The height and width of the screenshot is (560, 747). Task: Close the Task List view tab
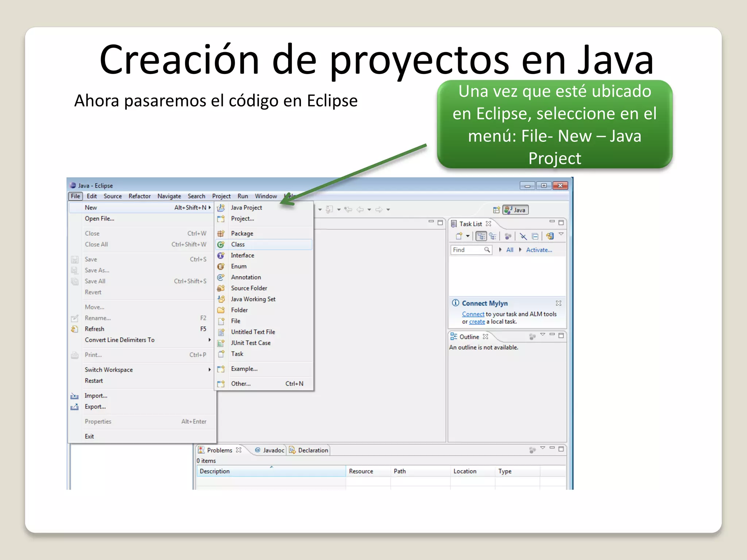click(x=488, y=223)
